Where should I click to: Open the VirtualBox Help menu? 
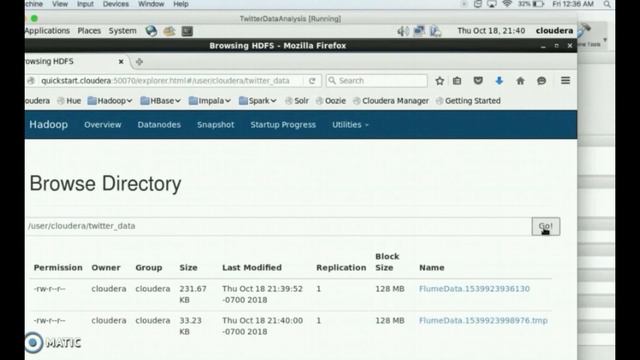point(181,4)
